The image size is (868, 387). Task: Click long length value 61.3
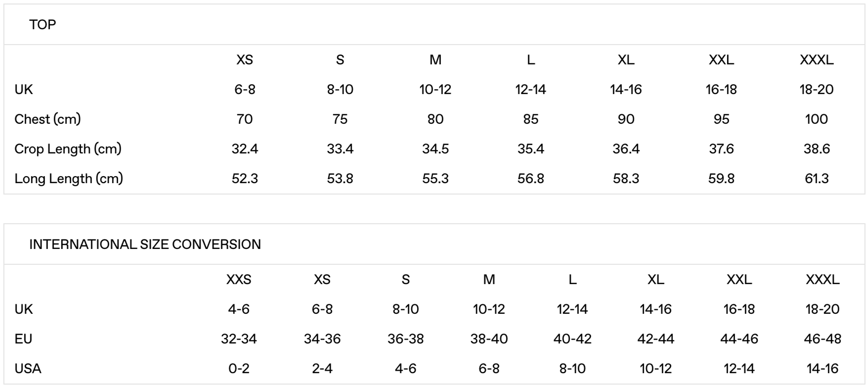click(816, 179)
